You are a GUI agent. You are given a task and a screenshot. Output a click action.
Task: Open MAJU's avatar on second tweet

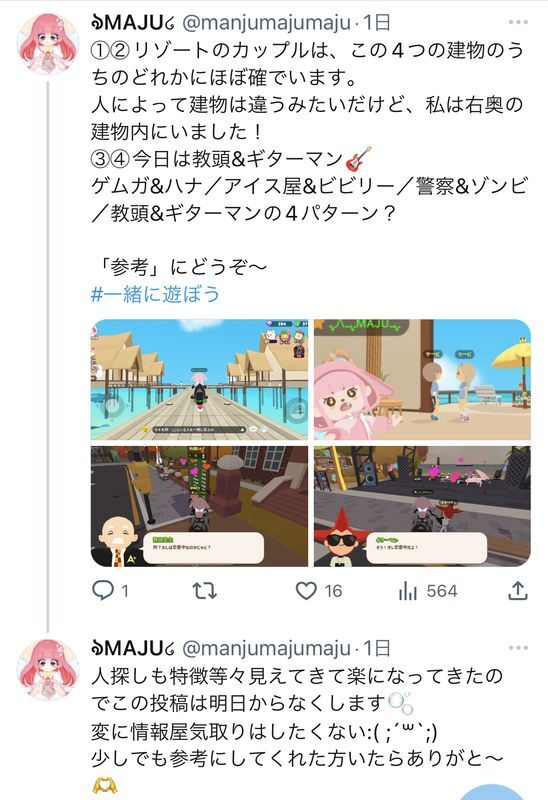(48, 669)
